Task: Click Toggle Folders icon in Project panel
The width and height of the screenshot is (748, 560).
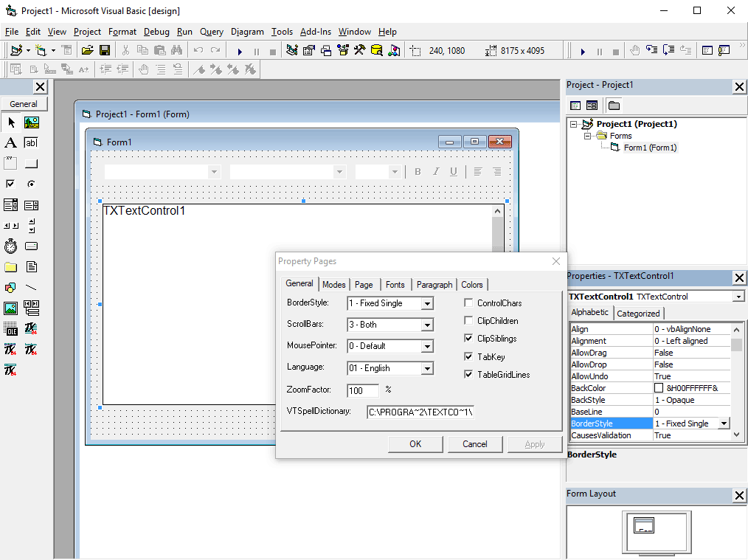Action: 614,106
